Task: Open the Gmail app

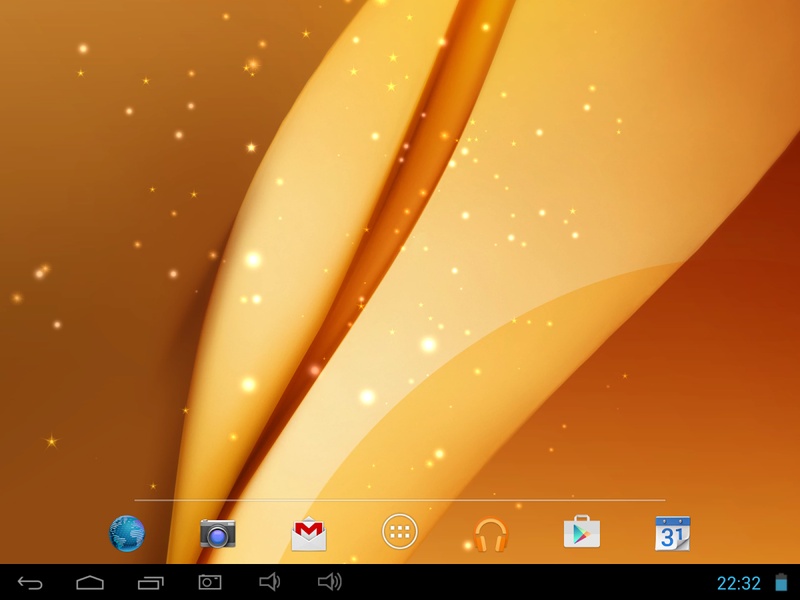Action: 309,534
